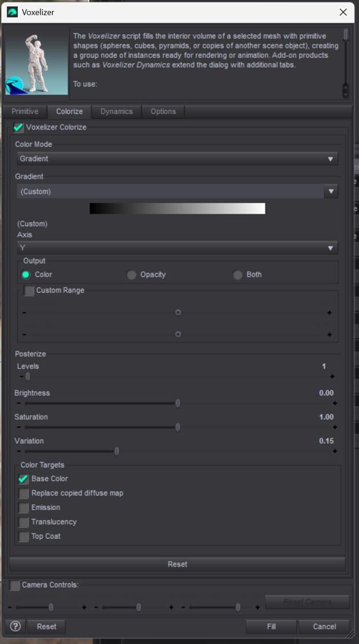This screenshot has width=359, height=644.
Task: Select the Both output radio button
Action: [x=238, y=275]
